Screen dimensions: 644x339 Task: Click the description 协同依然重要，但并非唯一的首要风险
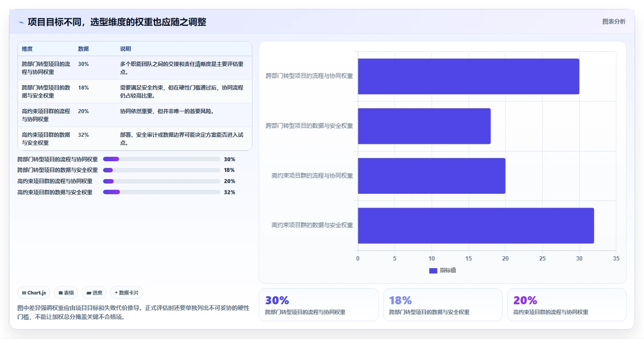(x=167, y=111)
